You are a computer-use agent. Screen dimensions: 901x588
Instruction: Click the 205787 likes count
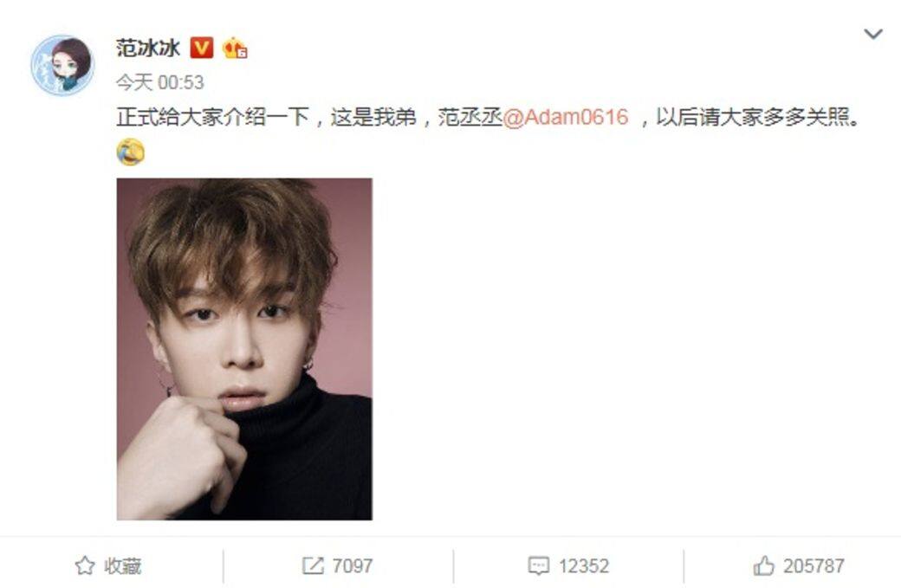[813, 566]
